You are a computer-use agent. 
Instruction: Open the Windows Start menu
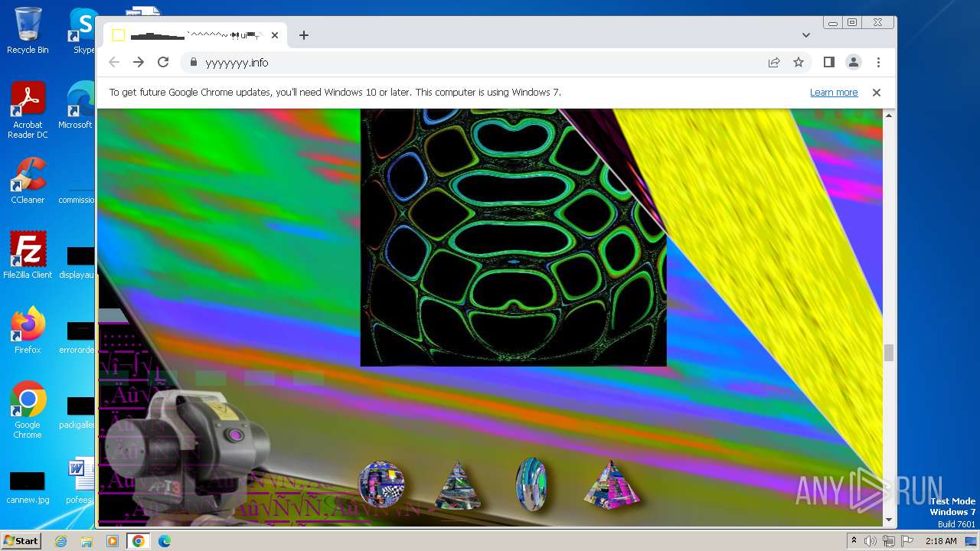click(21, 540)
